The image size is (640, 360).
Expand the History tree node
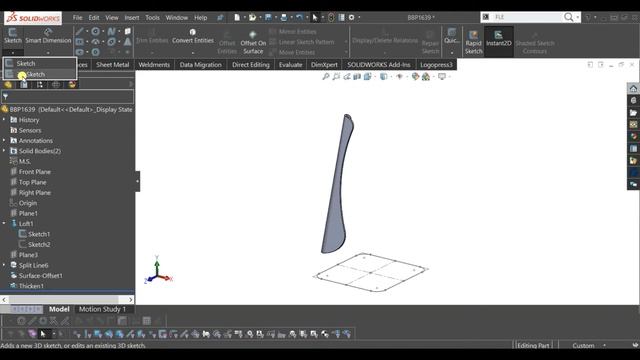(4, 120)
